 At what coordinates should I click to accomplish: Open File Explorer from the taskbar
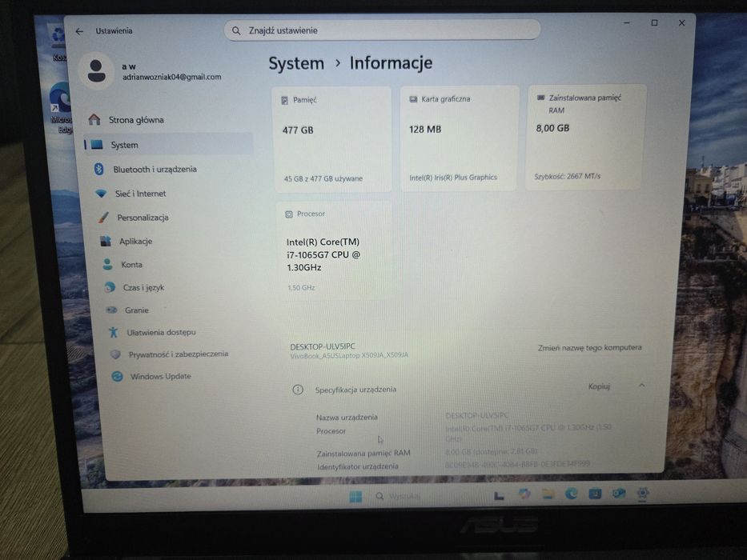pyautogui.click(x=548, y=494)
